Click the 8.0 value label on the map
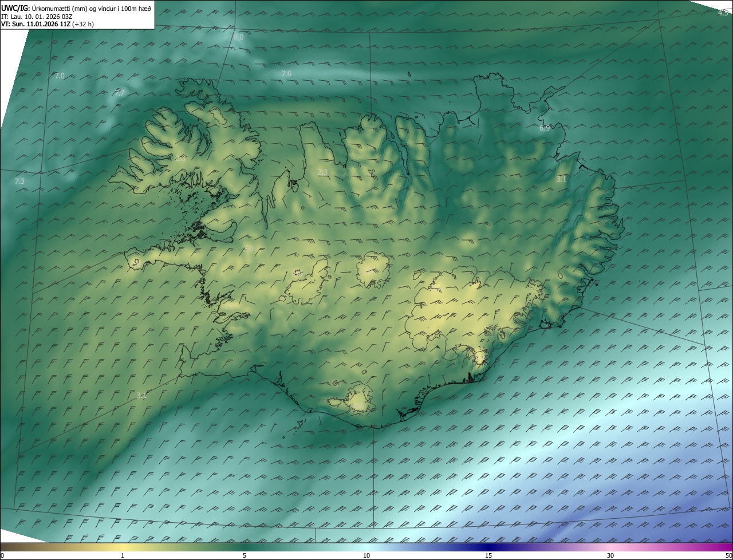Screen dimensions: 733x560 pyautogui.click(x=238, y=37)
